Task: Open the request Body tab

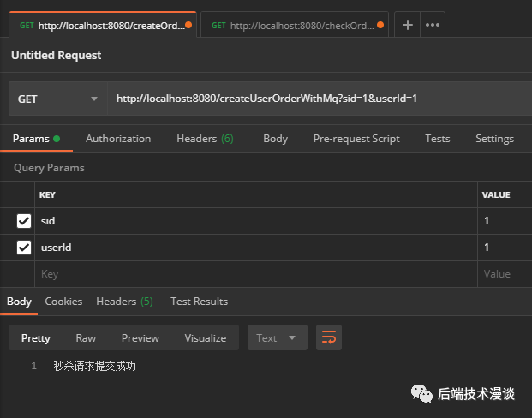Action: click(275, 139)
